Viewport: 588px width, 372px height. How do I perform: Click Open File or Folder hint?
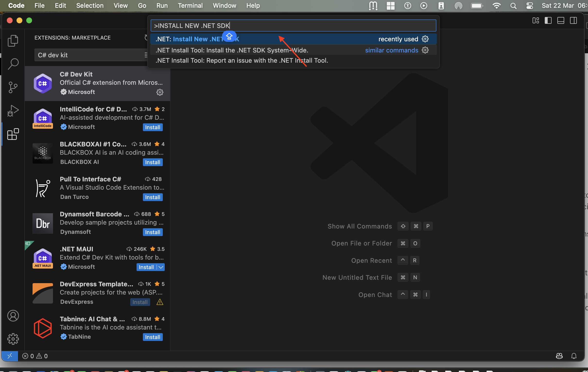[361, 243]
